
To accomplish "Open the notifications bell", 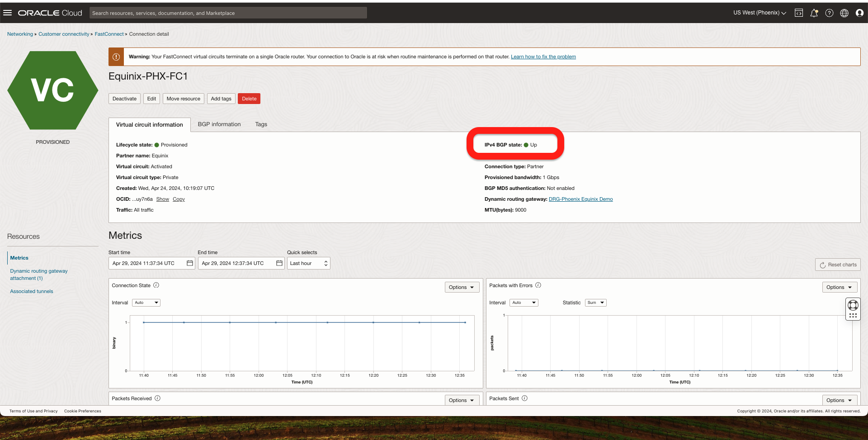I will coord(814,13).
